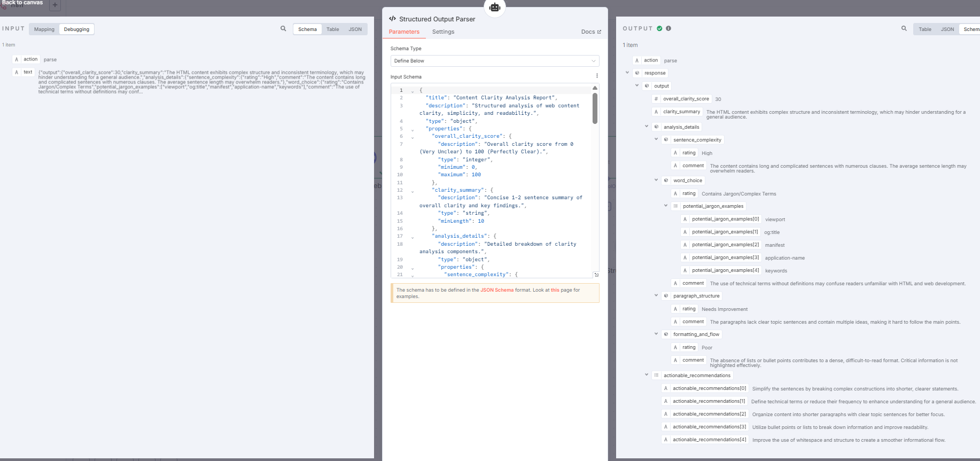Click the string type icon of input text field
This screenshot has width=980, height=461.
tap(17, 72)
